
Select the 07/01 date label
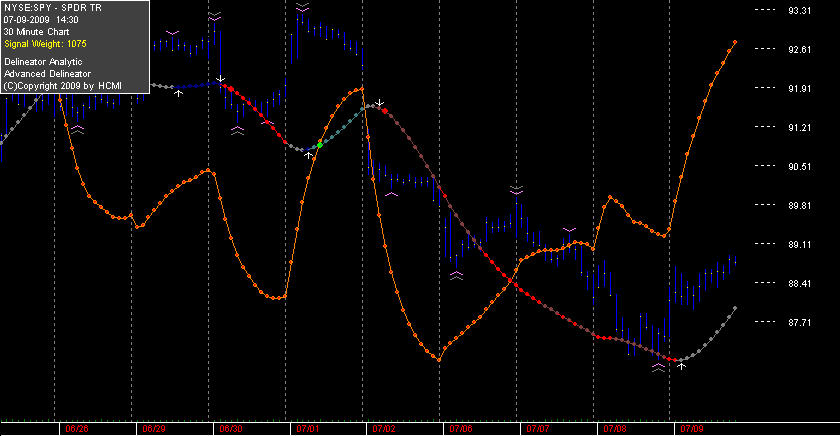coord(308,429)
